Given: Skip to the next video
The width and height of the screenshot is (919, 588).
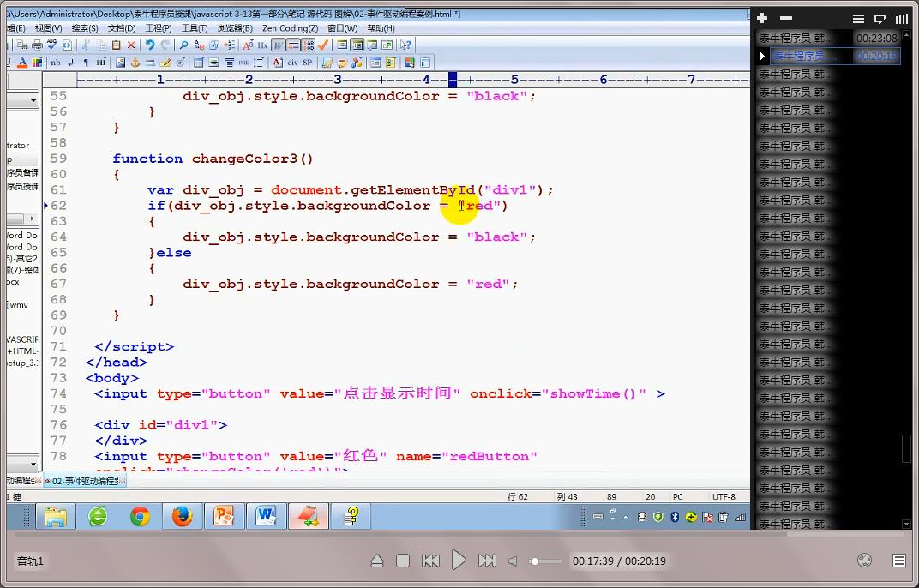Looking at the screenshot, I should tap(486, 561).
